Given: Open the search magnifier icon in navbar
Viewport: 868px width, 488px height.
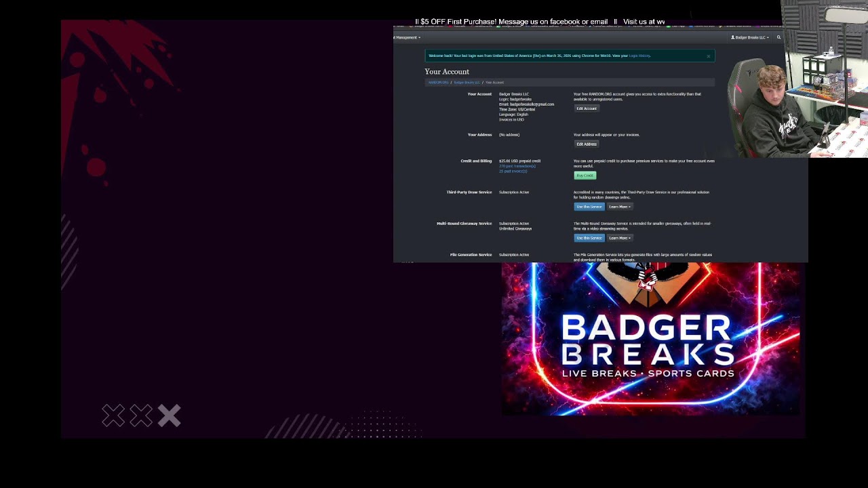Looking at the screenshot, I should [778, 37].
